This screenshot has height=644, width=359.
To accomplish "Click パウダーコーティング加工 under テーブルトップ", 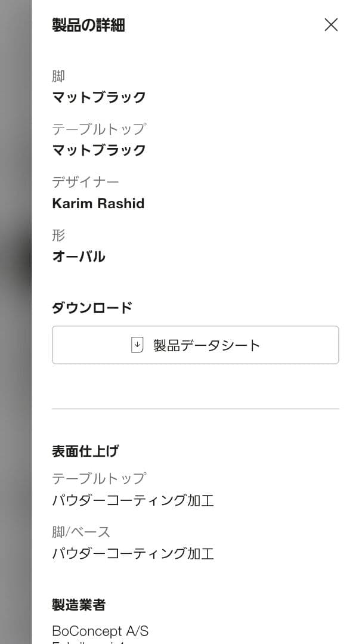I will pos(133,500).
